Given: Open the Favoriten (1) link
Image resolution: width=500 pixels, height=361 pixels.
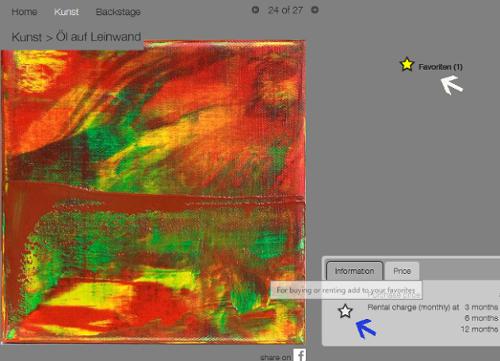Looking at the screenshot, I should 440,67.
